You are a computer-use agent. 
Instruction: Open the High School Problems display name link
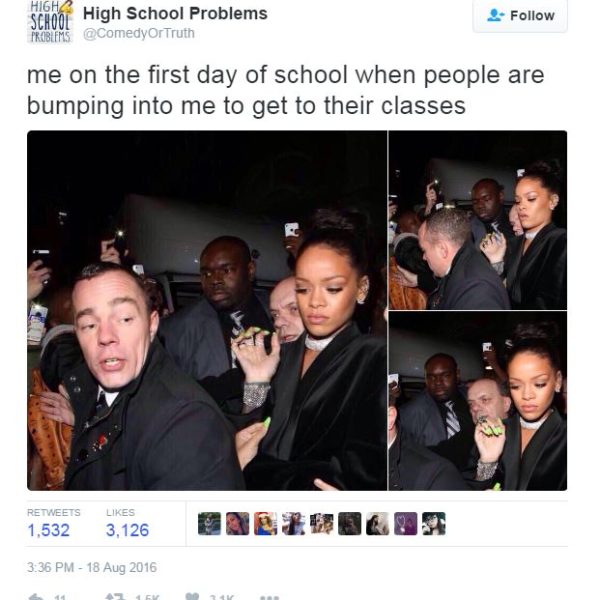point(175,14)
